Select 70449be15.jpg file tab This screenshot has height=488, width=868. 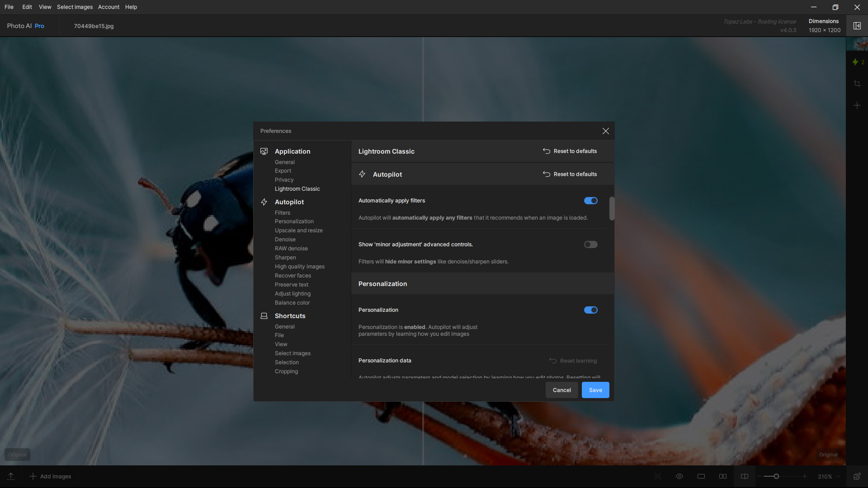(94, 26)
